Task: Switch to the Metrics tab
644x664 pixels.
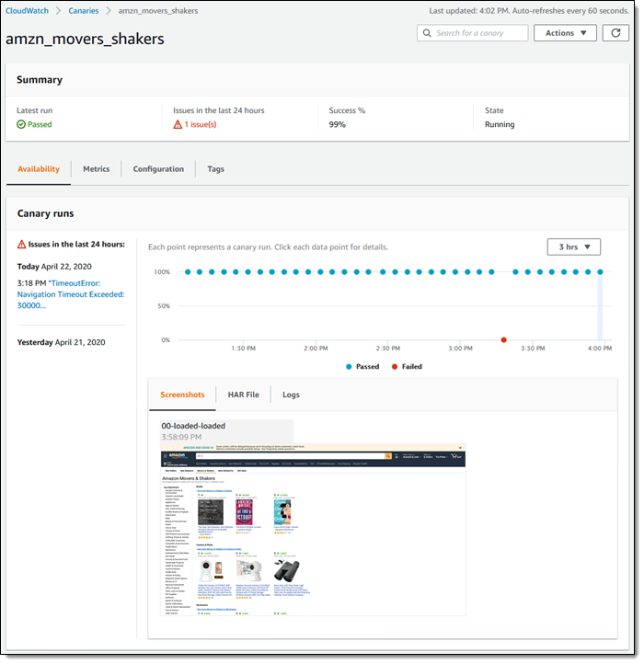Action: tap(96, 169)
